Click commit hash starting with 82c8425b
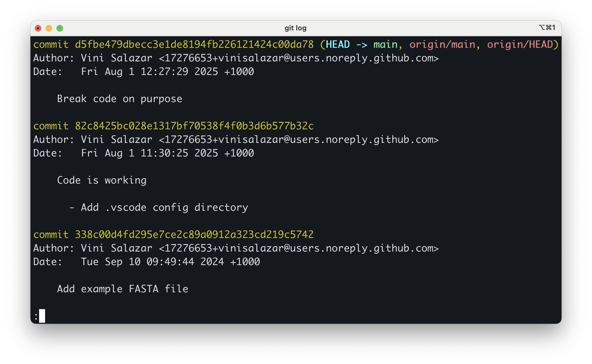Screen dimensions: 592x364 pyautogui.click(x=194, y=126)
